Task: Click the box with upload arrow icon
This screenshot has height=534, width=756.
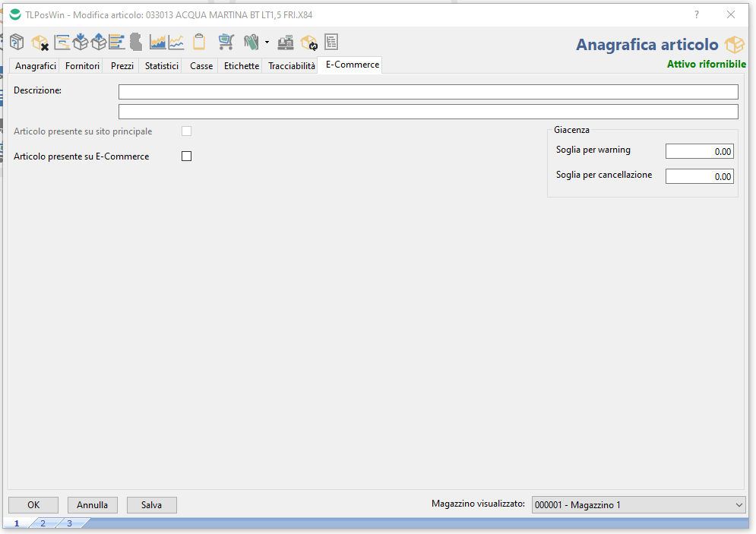Action: pos(99,42)
